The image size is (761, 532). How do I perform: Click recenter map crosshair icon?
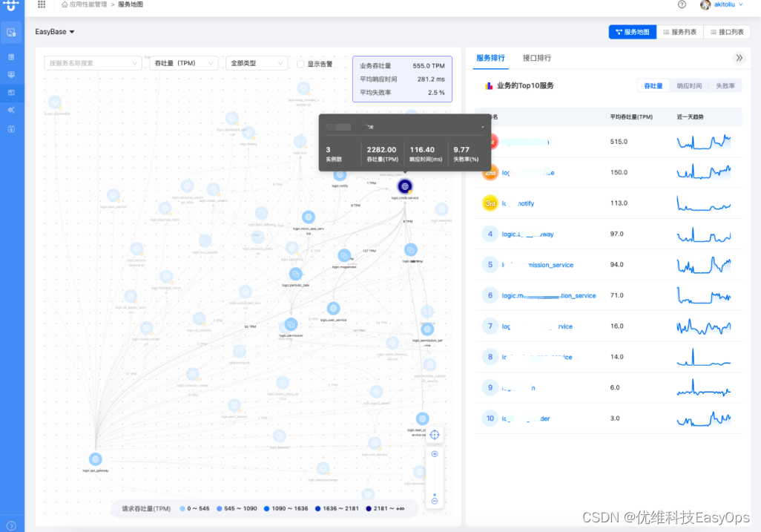(435, 435)
